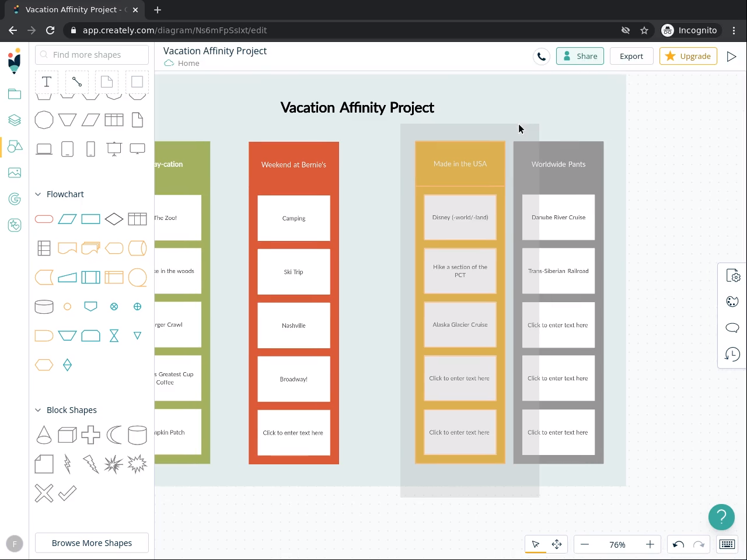Viewport: 747px width, 560px height.
Task: Select the Text tool
Action: tap(47, 82)
